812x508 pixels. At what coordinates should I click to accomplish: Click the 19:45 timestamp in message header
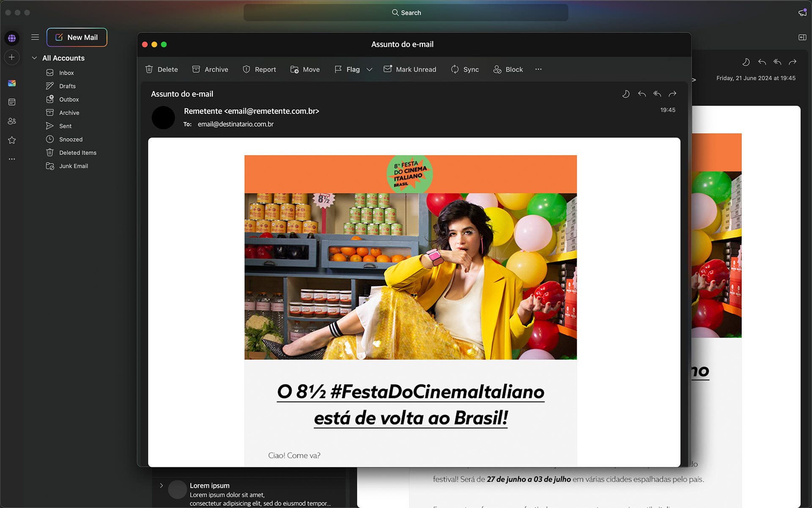[668, 110]
